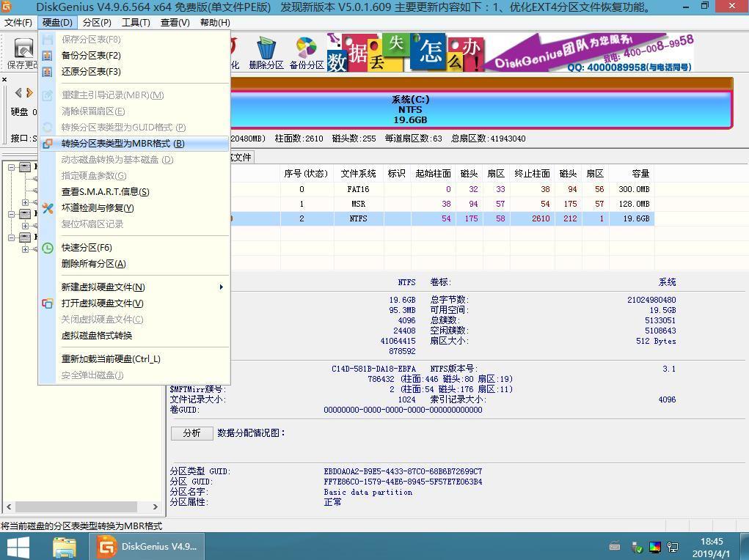Click tree panel scrollbar left arrow

pyautogui.click(x=9, y=506)
